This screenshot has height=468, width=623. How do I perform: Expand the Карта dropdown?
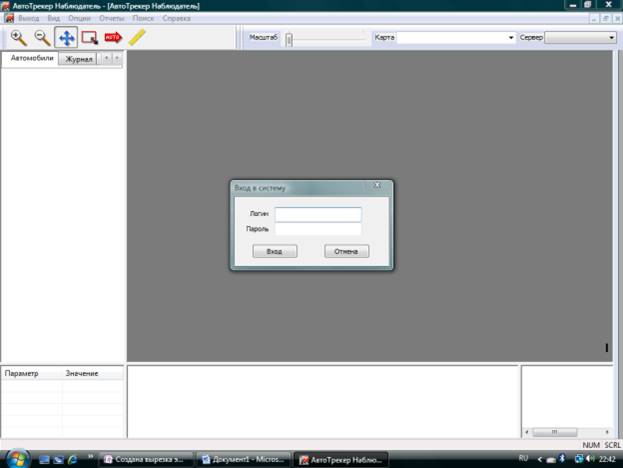click(511, 38)
